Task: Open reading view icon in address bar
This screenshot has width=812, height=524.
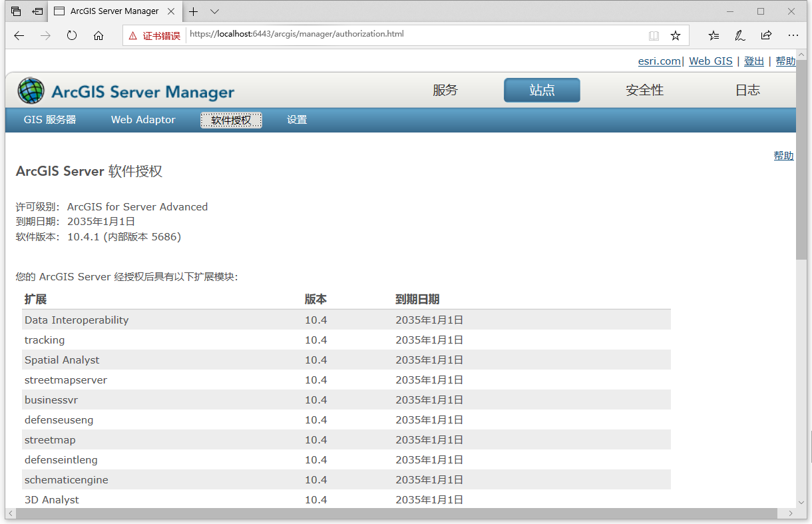Action: 654,35
